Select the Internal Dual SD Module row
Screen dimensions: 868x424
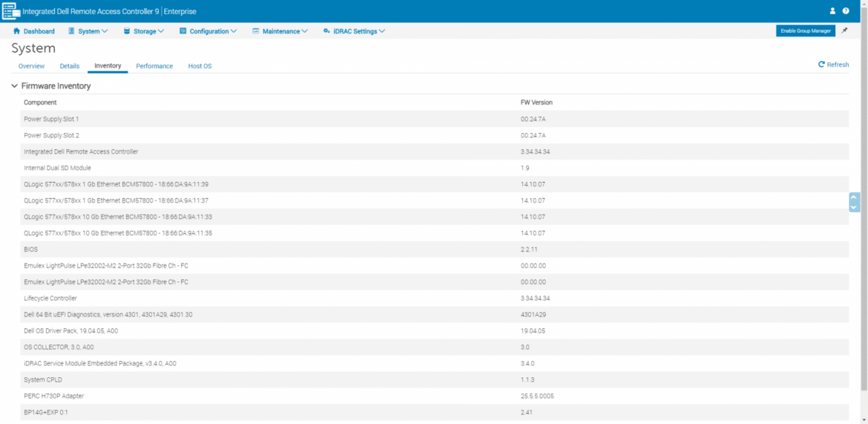pos(435,168)
